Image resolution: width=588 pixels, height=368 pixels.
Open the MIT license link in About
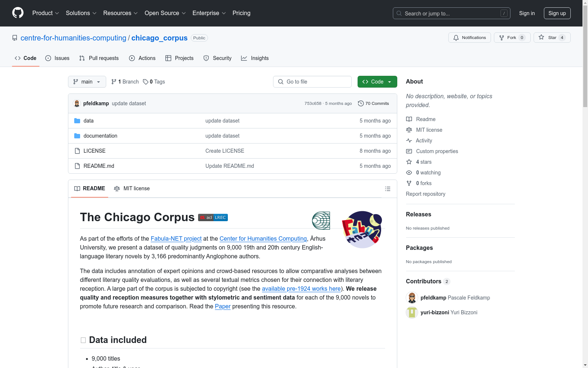coord(424,130)
